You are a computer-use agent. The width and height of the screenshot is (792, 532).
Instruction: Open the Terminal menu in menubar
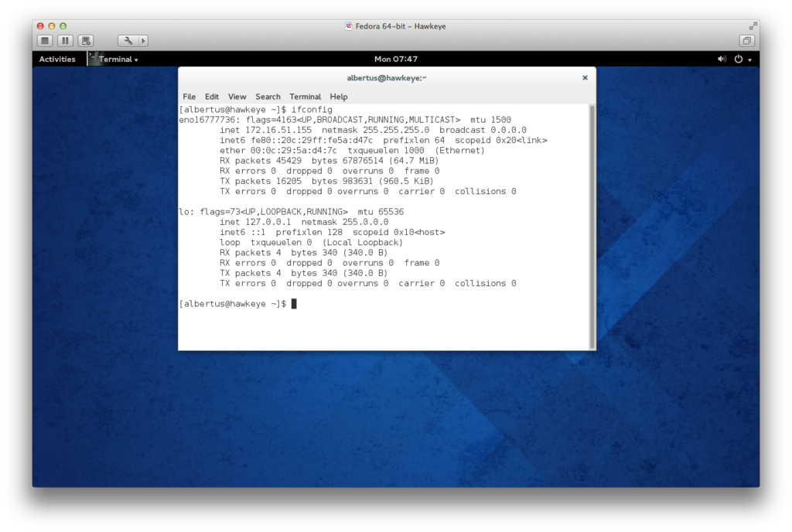click(x=305, y=97)
